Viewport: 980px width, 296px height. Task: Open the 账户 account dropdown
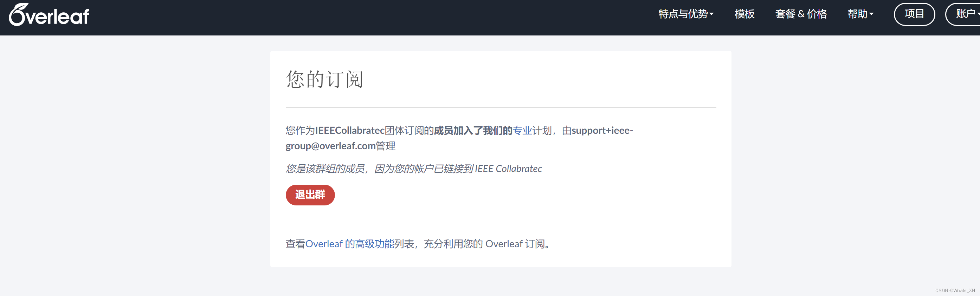(x=963, y=14)
